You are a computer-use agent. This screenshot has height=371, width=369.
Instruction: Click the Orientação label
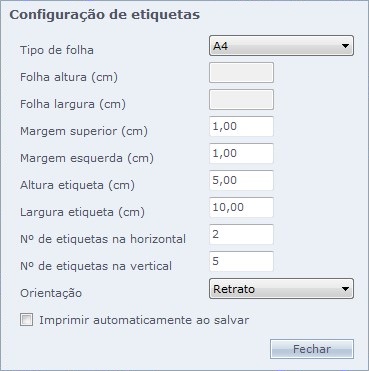51,293
